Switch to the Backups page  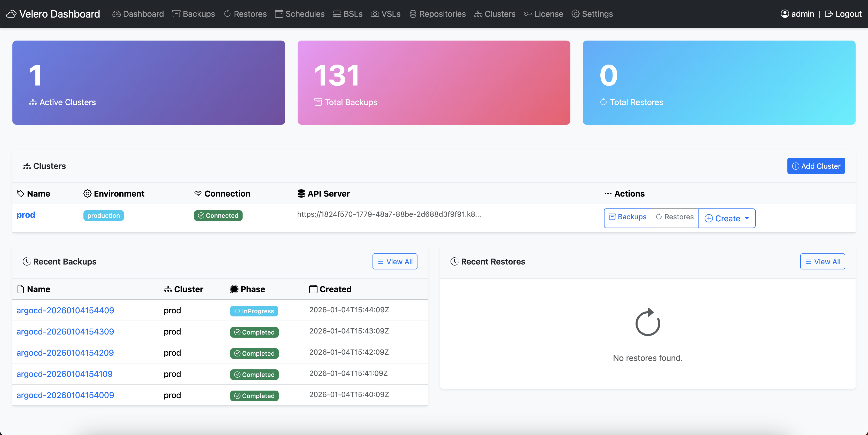click(193, 14)
